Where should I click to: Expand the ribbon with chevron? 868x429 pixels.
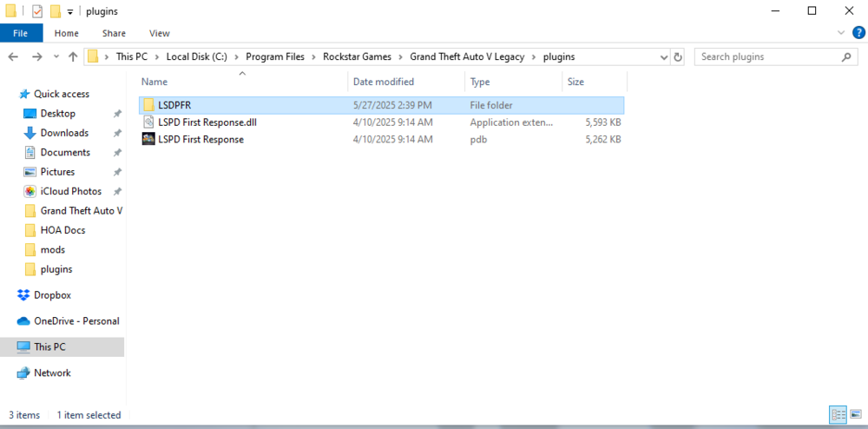point(841,33)
